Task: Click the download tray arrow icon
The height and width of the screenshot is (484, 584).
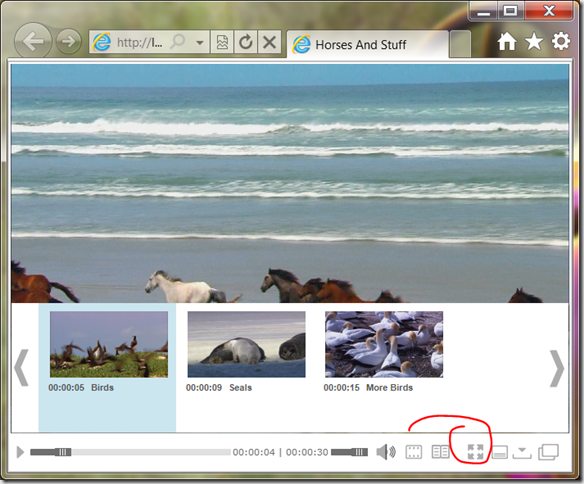Action: pyautogui.click(x=522, y=452)
